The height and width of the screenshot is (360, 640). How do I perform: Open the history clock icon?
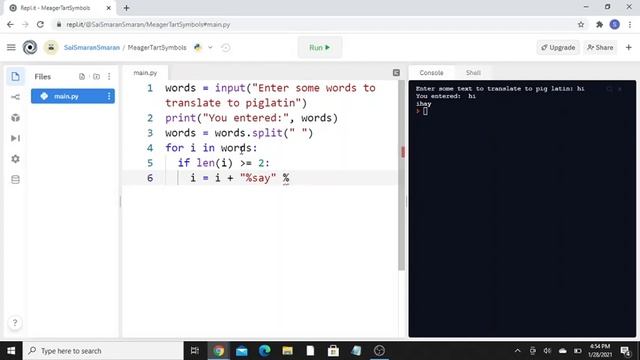point(226,48)
